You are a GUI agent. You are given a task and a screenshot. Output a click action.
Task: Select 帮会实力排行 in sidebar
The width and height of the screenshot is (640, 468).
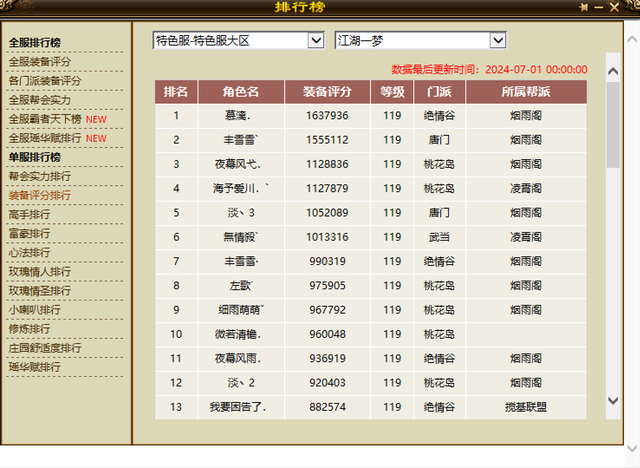pyautogui.click(x=40, y=176)
